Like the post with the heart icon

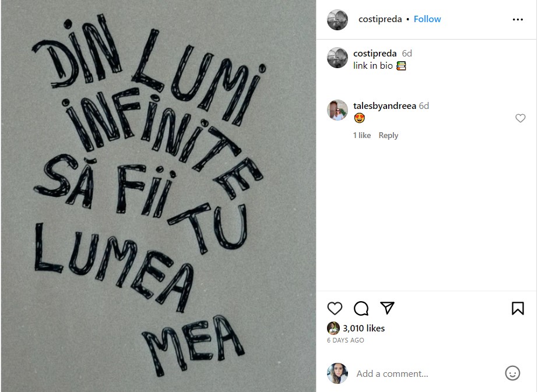(x=335, y=308)
